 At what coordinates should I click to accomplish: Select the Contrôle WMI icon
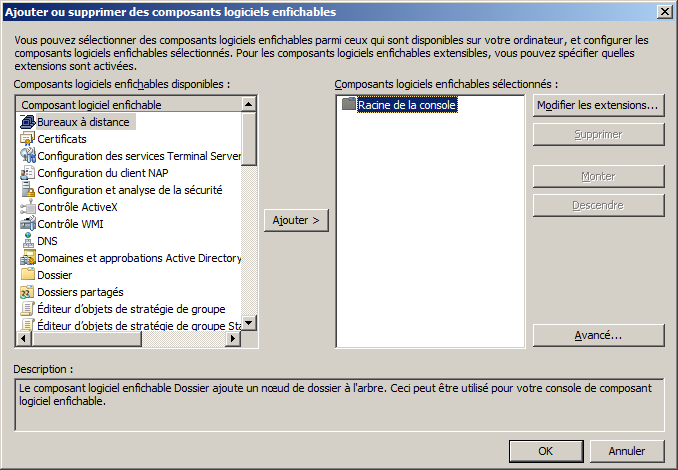pos(28,224)
